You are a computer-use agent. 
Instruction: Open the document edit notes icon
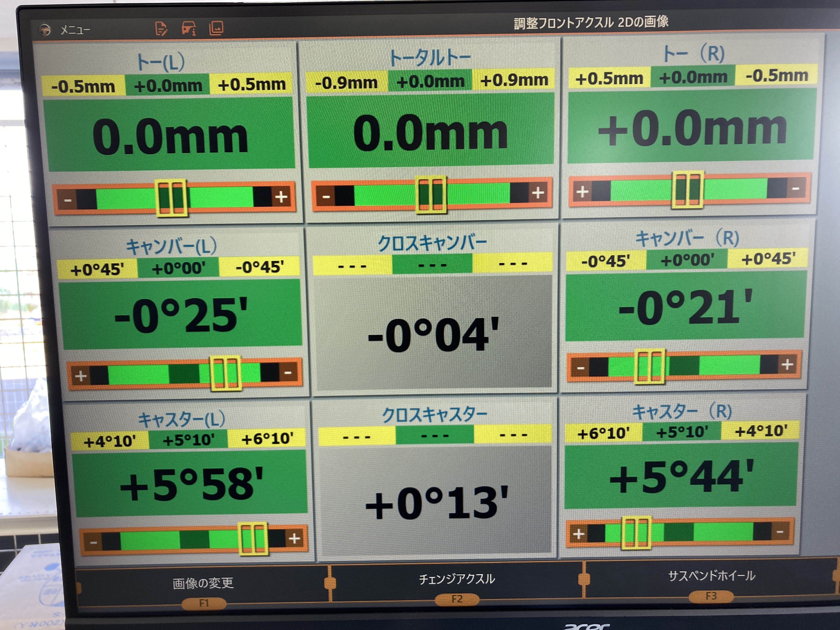pos(161,29)
